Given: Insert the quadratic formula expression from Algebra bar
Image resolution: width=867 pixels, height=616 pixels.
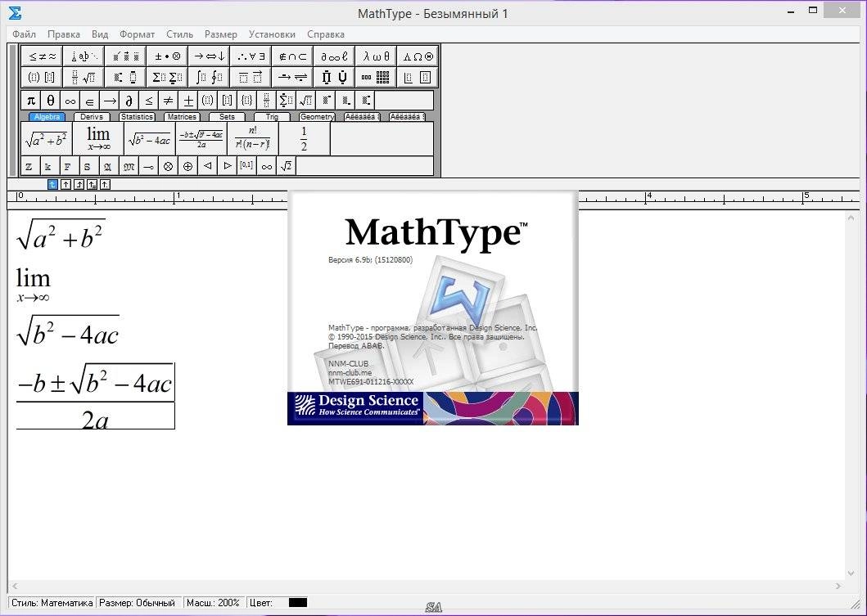Looking at the screenshot, I should (201, 139).
